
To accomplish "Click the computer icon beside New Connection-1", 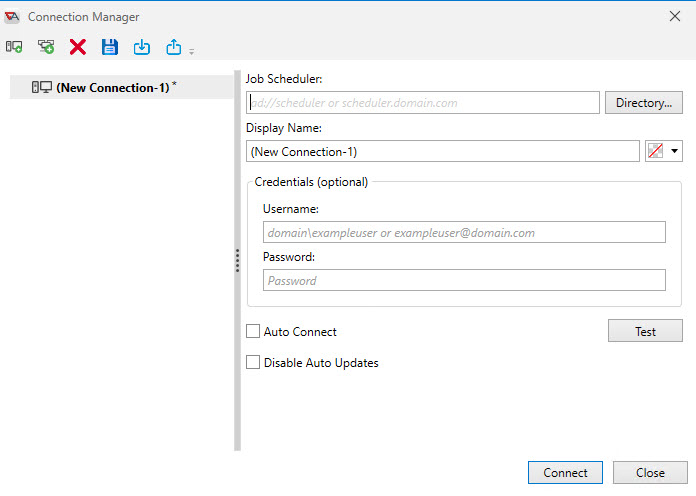I will pos(42,87).
